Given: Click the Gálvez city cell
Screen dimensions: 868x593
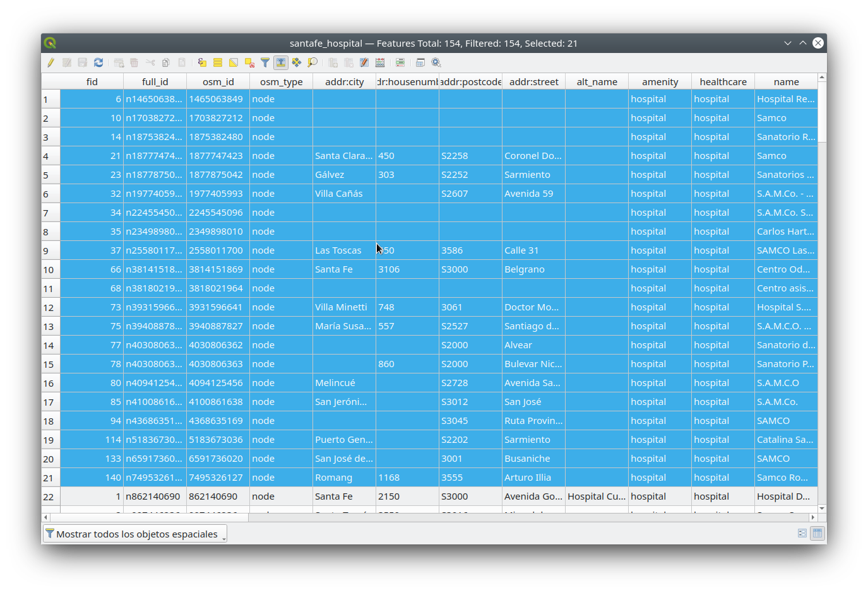Looking at the screenshot, I should click(x=345, y=175).
